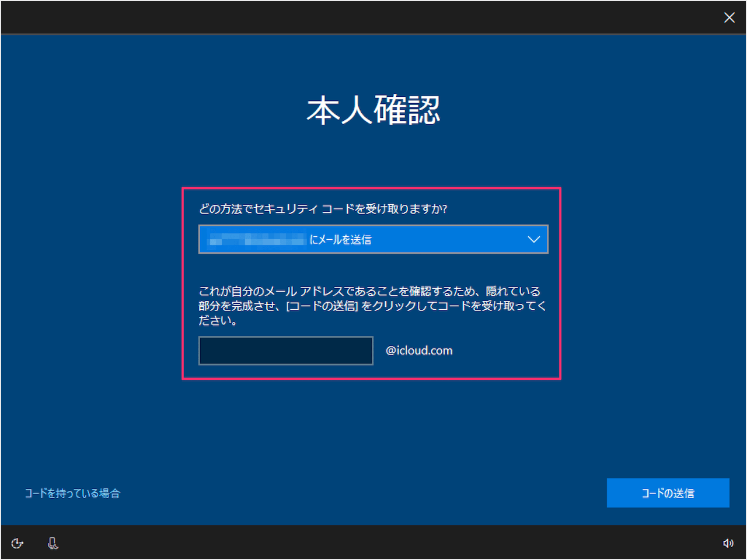
Task: Click the text [コードの送信] inside the instructions
Action: 322,306
